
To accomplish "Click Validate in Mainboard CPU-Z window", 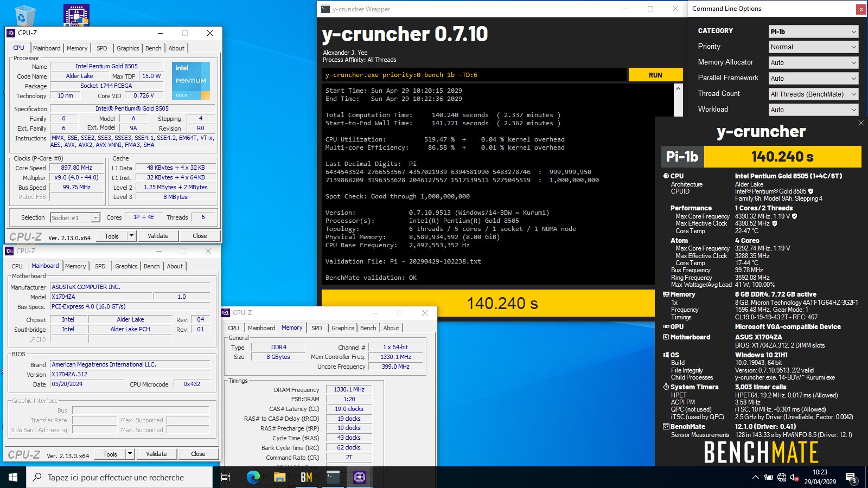I will [x=156, y=454].
